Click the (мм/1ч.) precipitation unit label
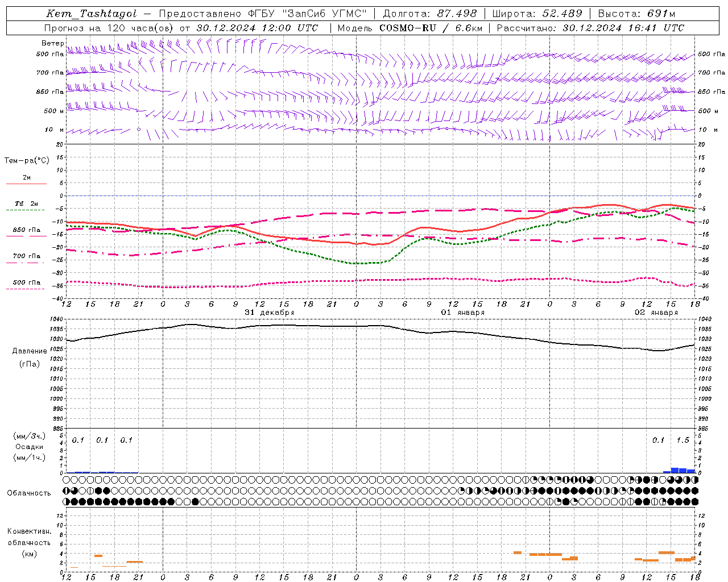 [x=30, y=458]
